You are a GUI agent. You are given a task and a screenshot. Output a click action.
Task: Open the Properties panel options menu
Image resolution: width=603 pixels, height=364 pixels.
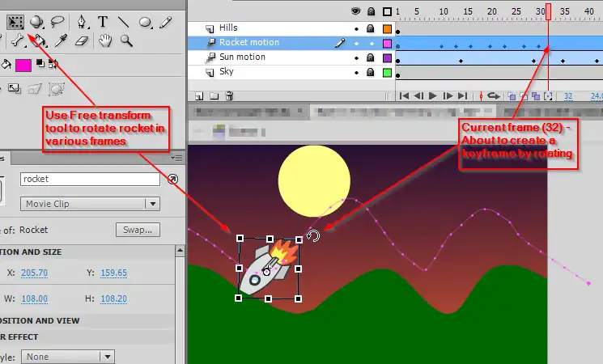172,180
